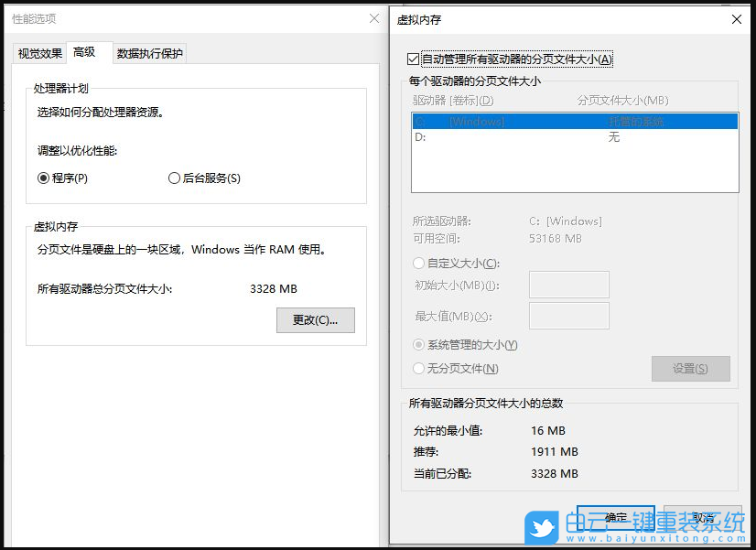点击确定按钮保存虚拟内存设置
This screenshot has height=550, width=756.
(616, 517)
